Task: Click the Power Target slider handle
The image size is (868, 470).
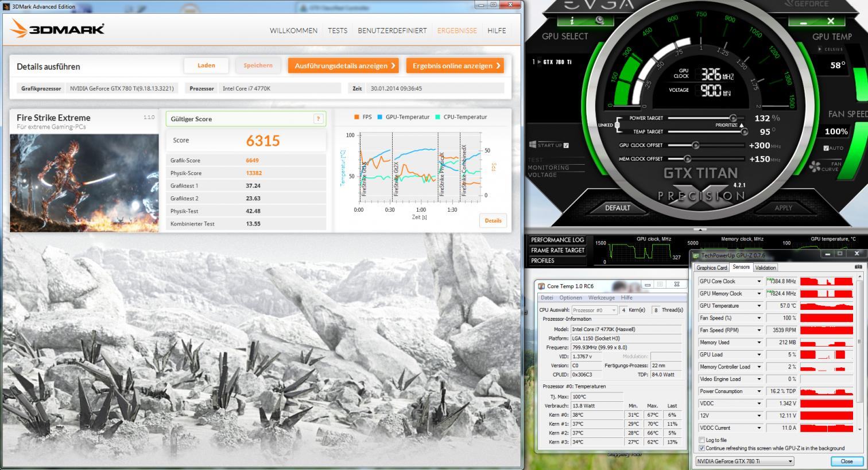Action: point(733,118)
